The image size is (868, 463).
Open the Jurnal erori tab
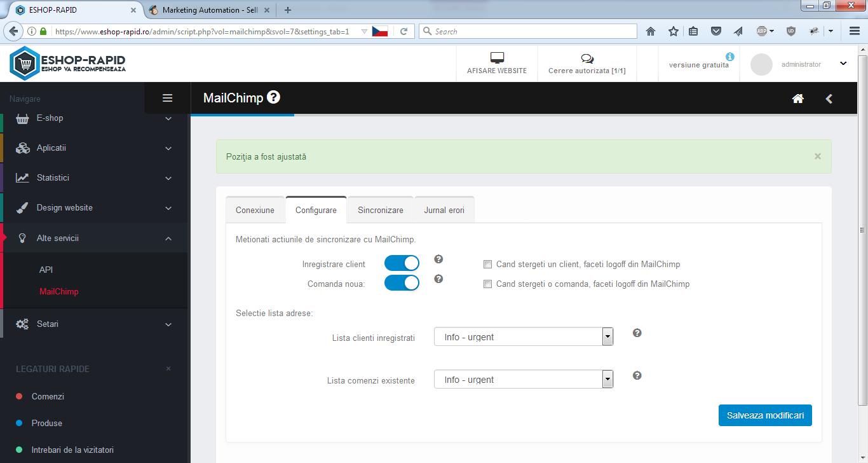tap(444, 210)
